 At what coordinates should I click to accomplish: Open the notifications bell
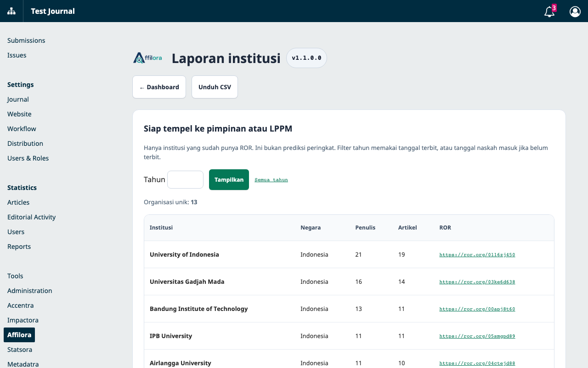tap(549, 11)
